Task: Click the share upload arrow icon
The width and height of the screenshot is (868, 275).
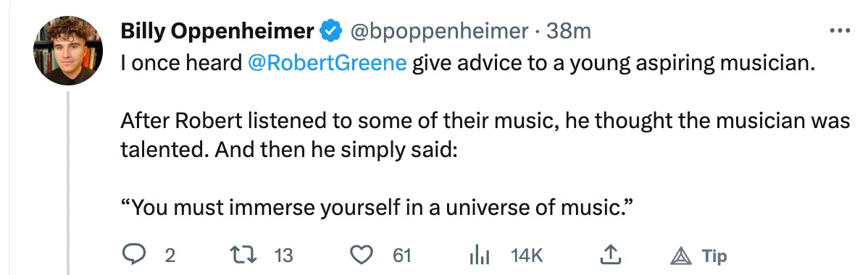Action: (x=609, y=255)
